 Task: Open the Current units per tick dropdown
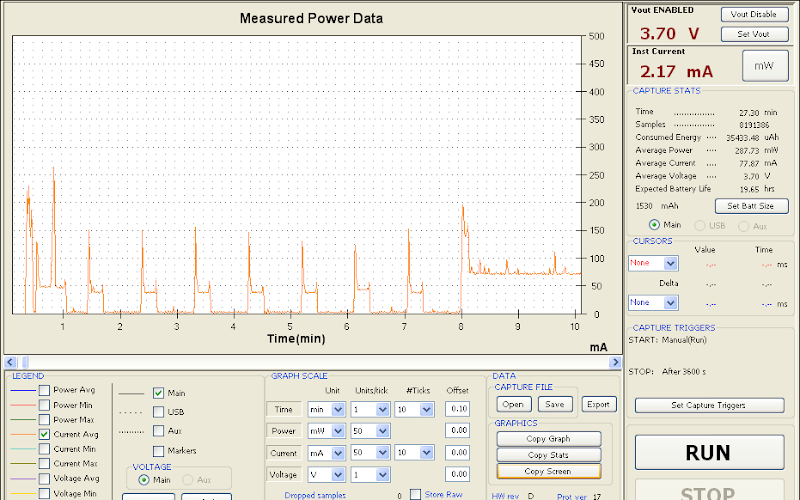[x=370, y=453]
